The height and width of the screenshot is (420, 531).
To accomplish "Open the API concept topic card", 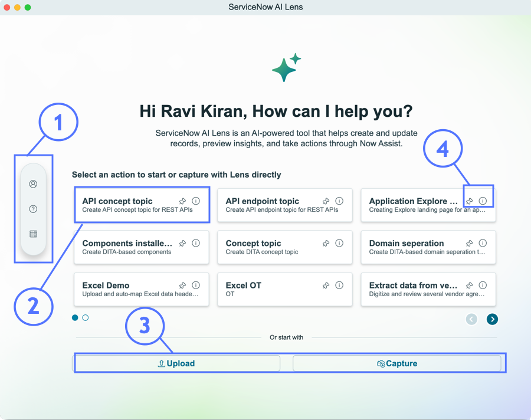I will [x=142, y=205].
